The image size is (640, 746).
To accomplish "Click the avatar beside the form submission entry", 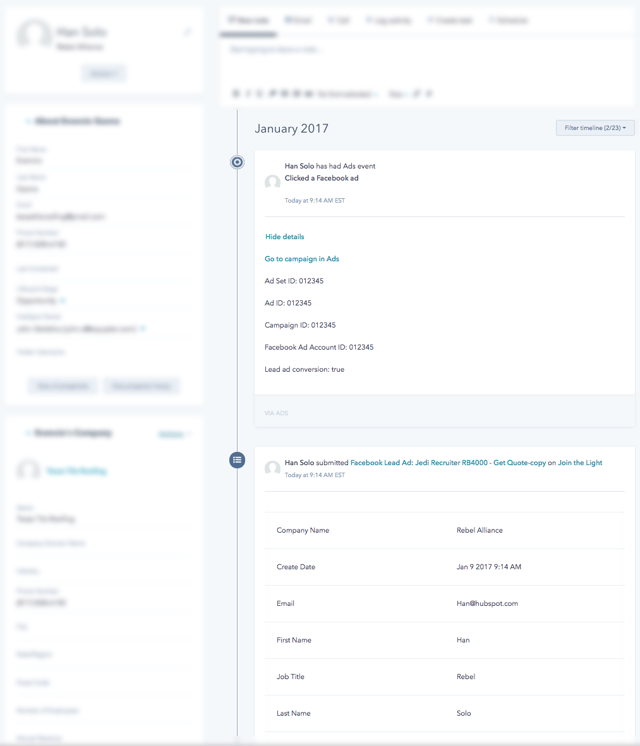I will tap(272, 468).
